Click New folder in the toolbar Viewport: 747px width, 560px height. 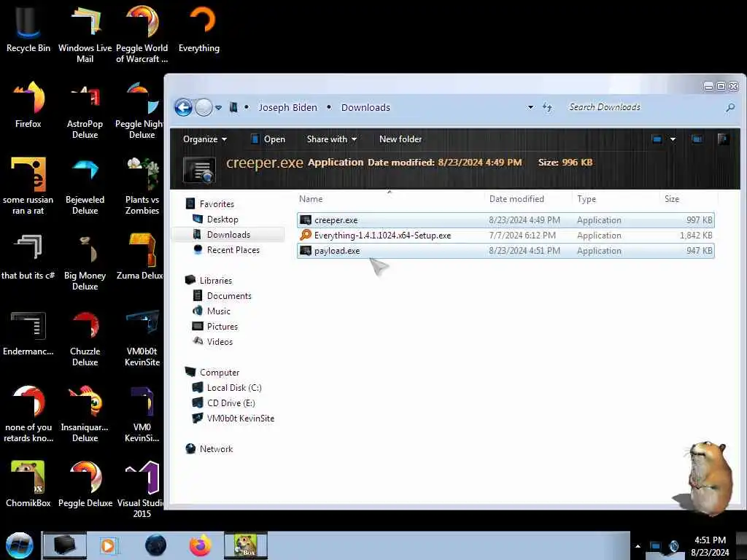click(400, 139)
